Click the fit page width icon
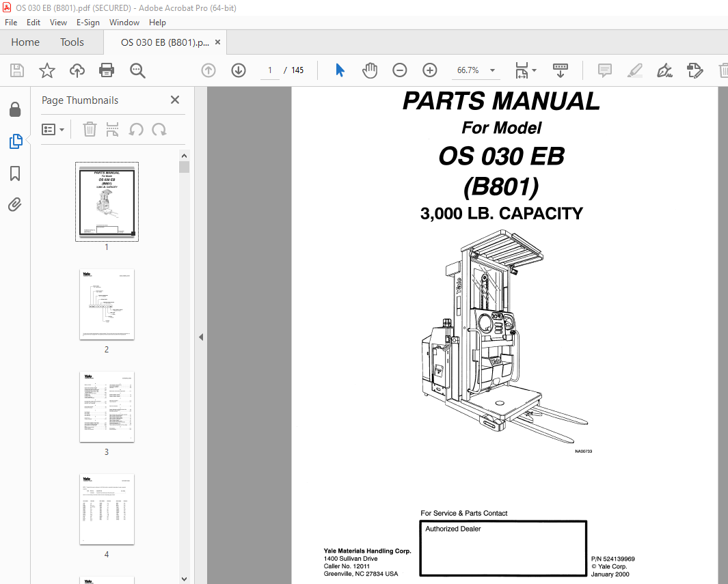Screen dimensions: 728x584 coord(522,70)
